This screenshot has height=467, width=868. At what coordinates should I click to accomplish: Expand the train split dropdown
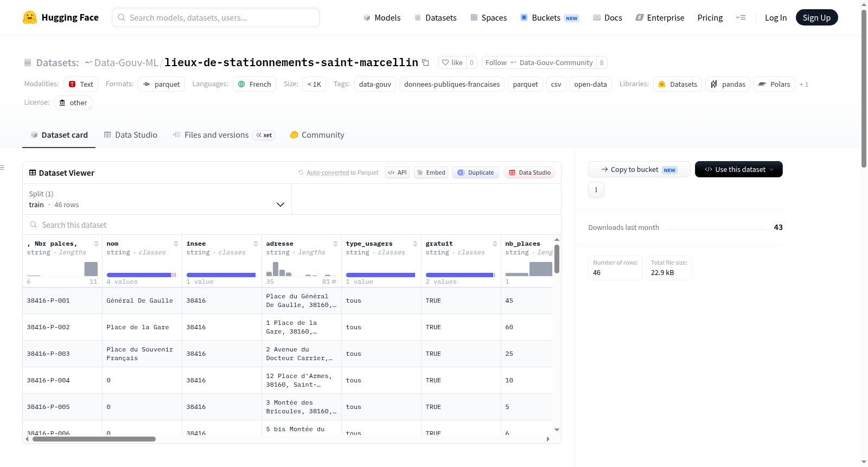click(x=157, y=199)
